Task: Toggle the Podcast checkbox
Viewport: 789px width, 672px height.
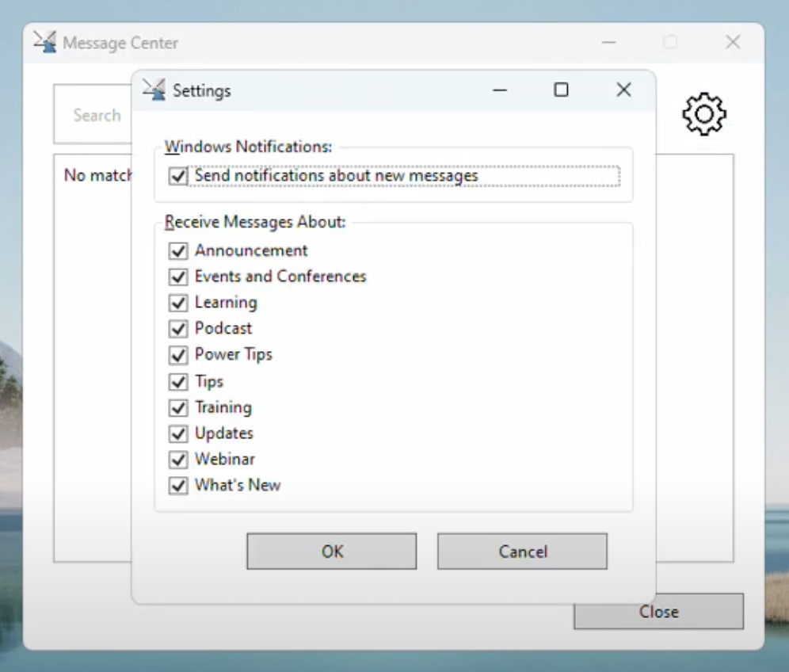Action: [x=177, y=329]
